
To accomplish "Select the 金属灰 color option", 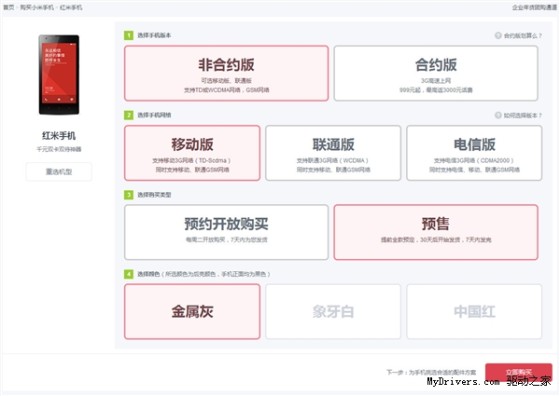I will 192,311.
